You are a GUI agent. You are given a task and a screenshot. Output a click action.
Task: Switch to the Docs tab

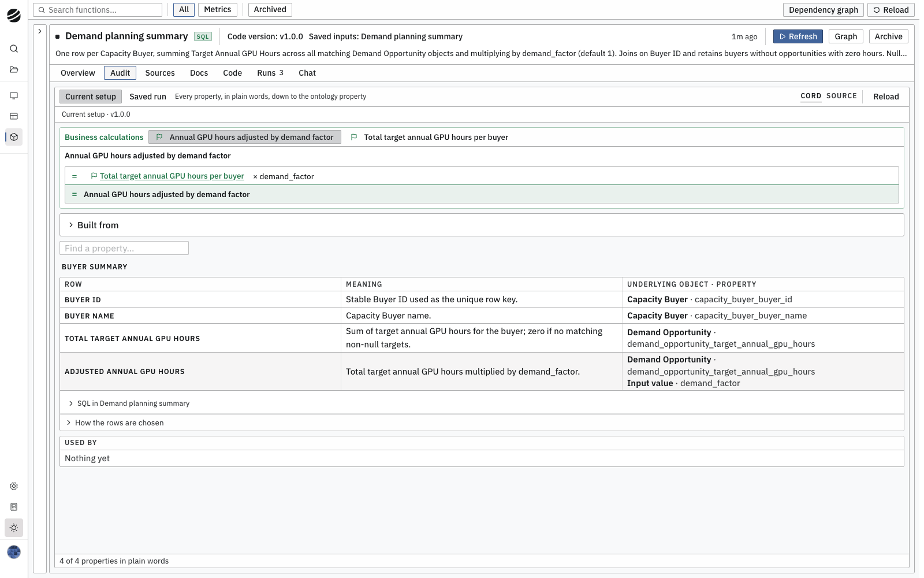[199, 73]
